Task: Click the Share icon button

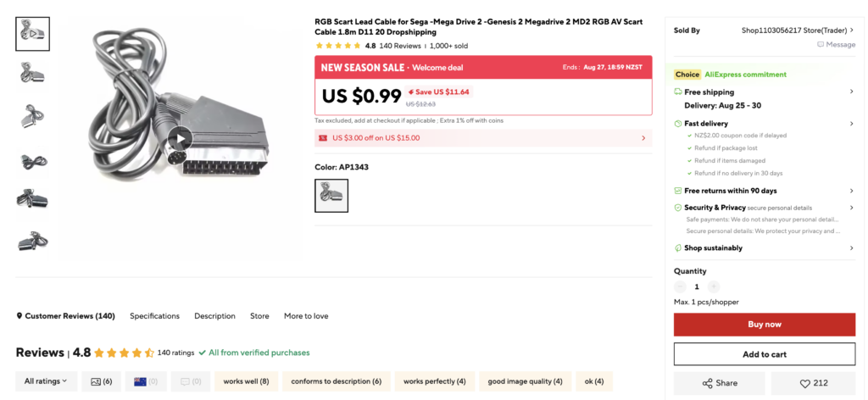Action: coord(707,383)
